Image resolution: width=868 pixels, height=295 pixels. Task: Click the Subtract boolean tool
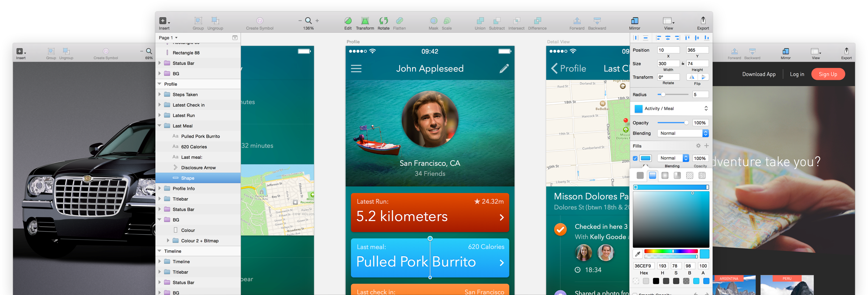tap(497, 21)
